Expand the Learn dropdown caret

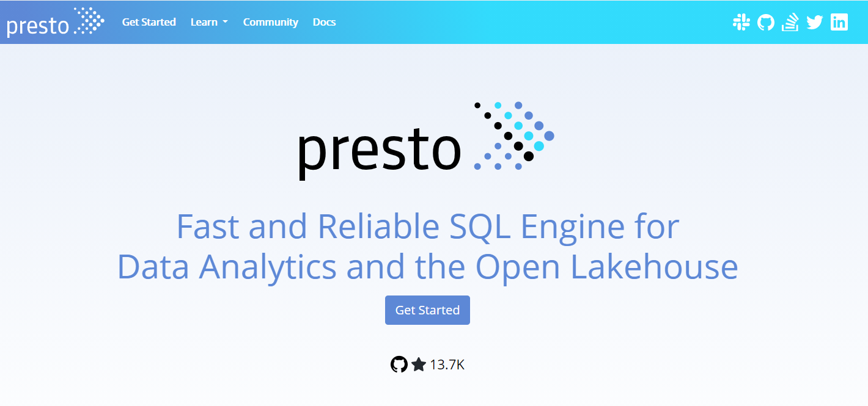pyautogui.click(x=225, y=22)
